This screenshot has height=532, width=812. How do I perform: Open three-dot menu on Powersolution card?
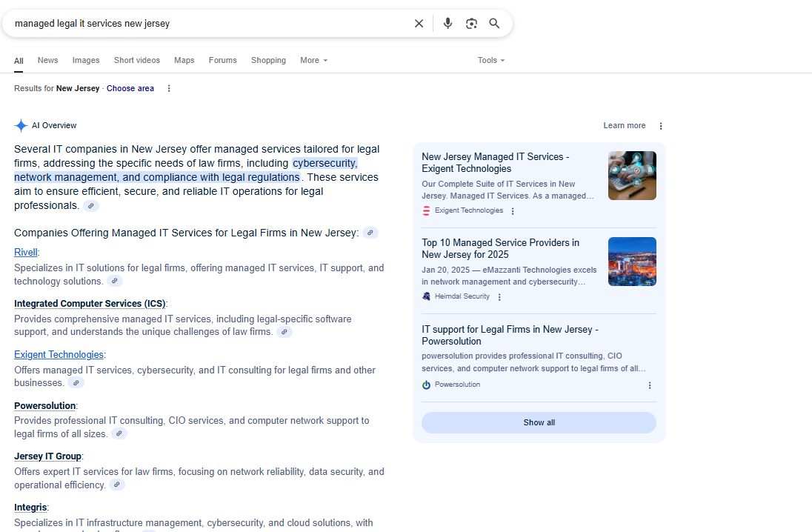coord(650,385)
